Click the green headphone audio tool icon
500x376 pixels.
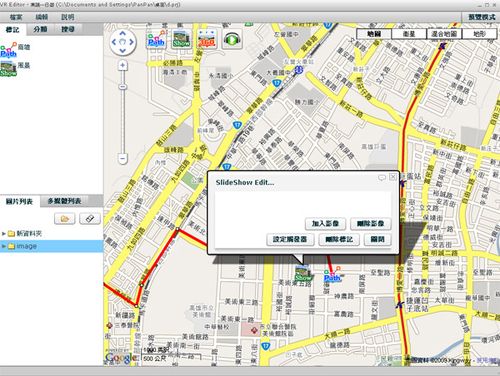(232, 39)
